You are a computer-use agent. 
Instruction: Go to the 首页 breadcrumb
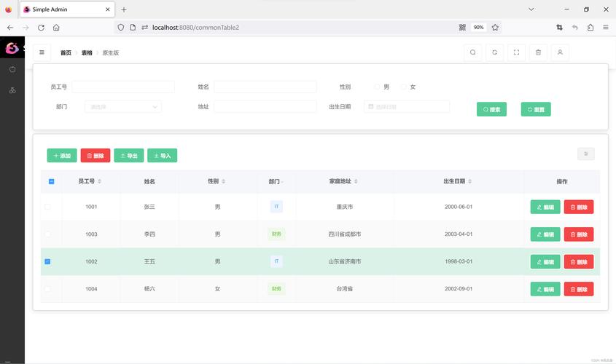66,52
